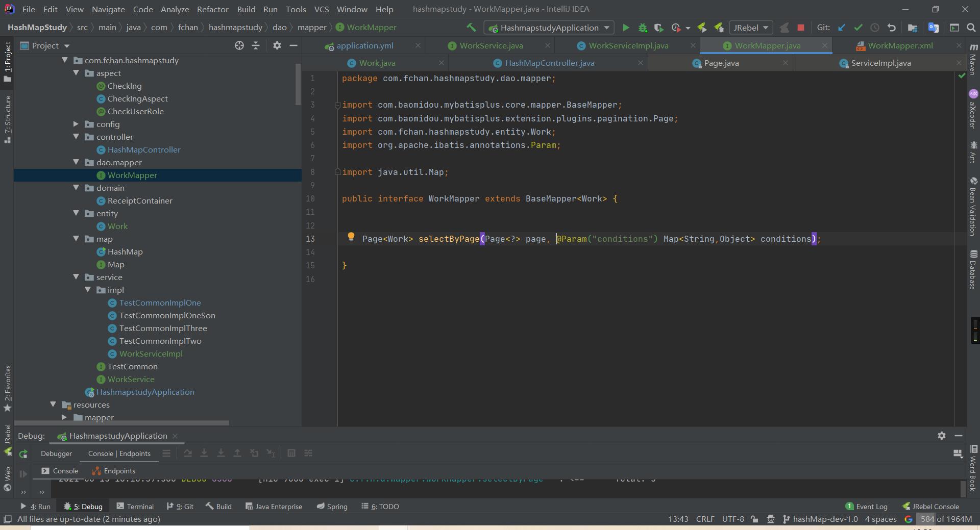Debug with JRebel rocket-bug icon

[719, 28]
